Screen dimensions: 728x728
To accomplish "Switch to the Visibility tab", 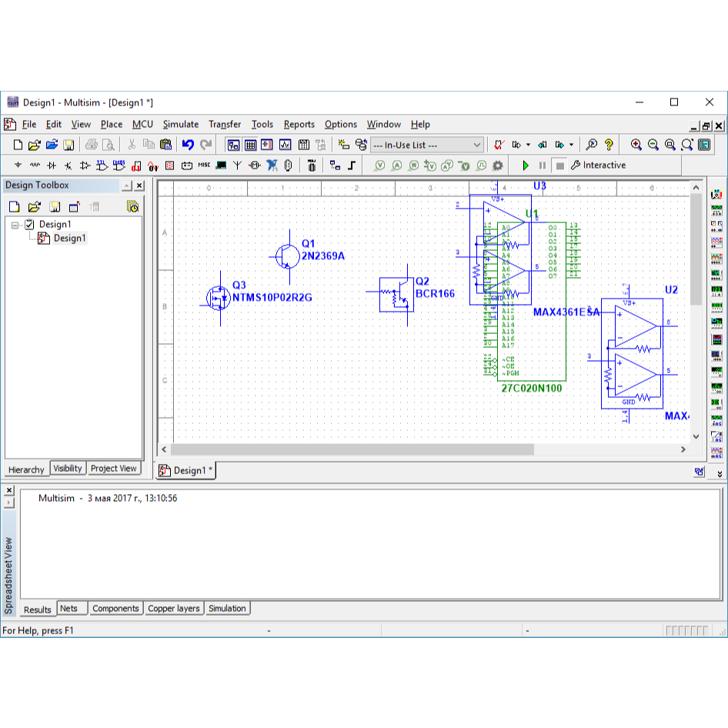I will 68,469.
